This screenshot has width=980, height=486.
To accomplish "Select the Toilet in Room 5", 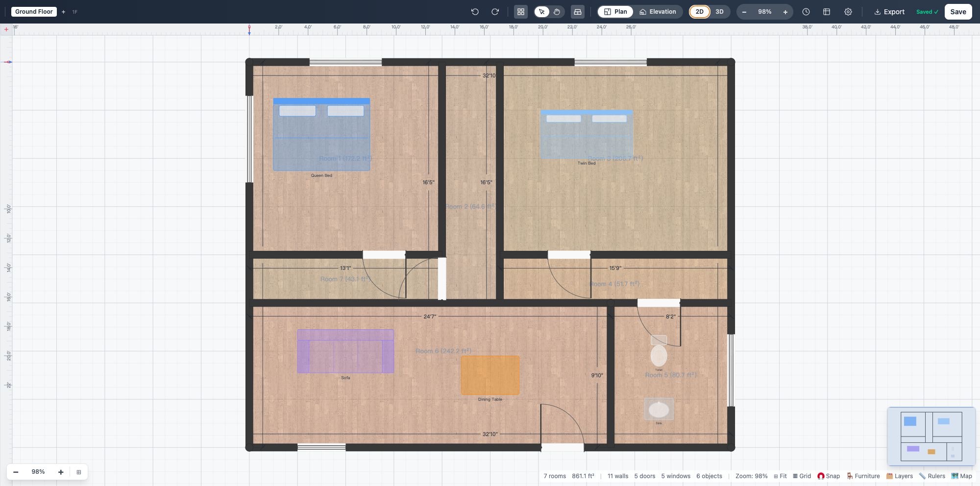I will 659,351.
